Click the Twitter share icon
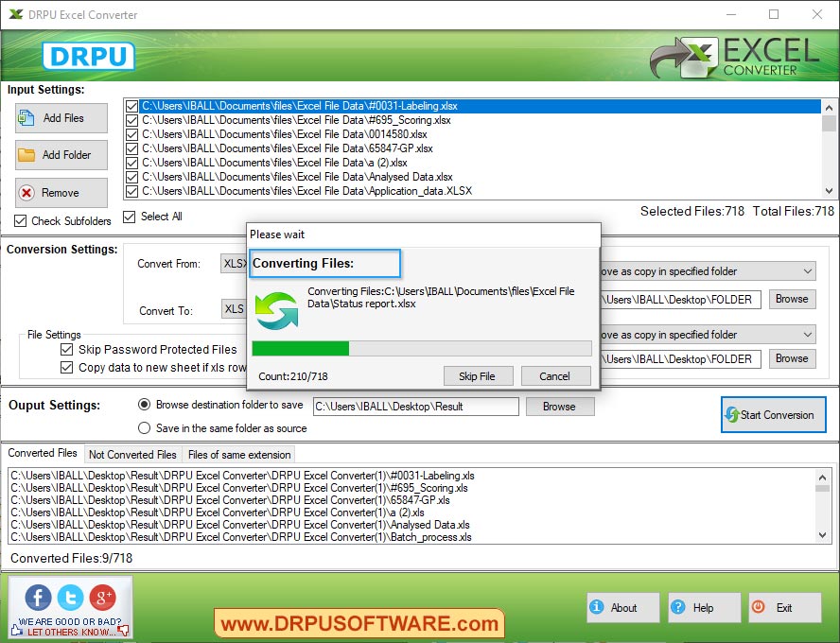 click(x=70, y=599)
